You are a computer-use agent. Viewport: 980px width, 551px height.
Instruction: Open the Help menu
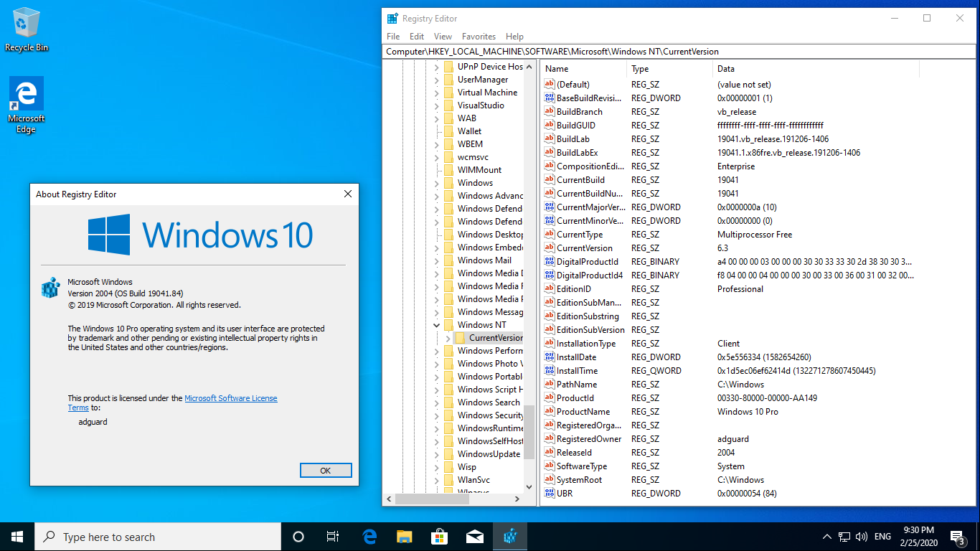pos(514,37)
